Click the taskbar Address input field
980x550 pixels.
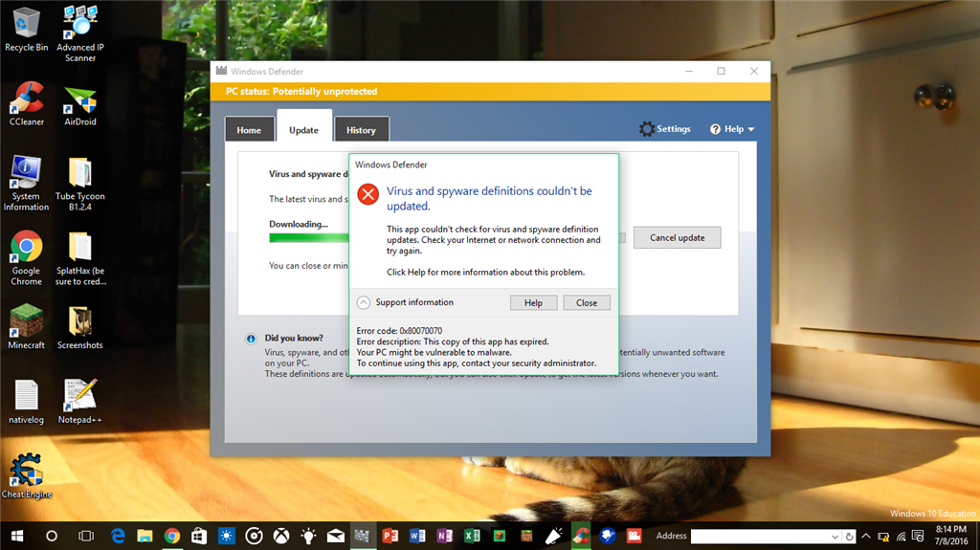pyautogui.click(x=759, y=537)
